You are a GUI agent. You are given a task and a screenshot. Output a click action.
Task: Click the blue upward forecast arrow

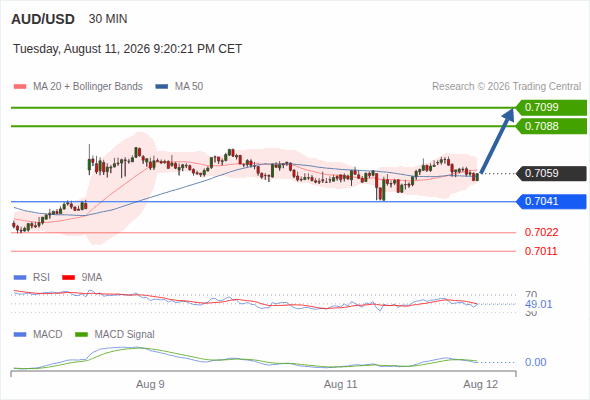point(497,140)
